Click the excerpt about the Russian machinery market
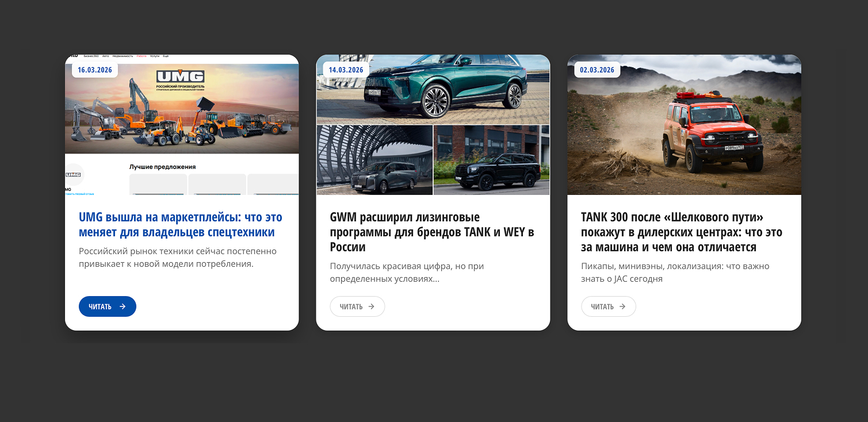This screenshot has height=422, width=868. click(178, 258)
